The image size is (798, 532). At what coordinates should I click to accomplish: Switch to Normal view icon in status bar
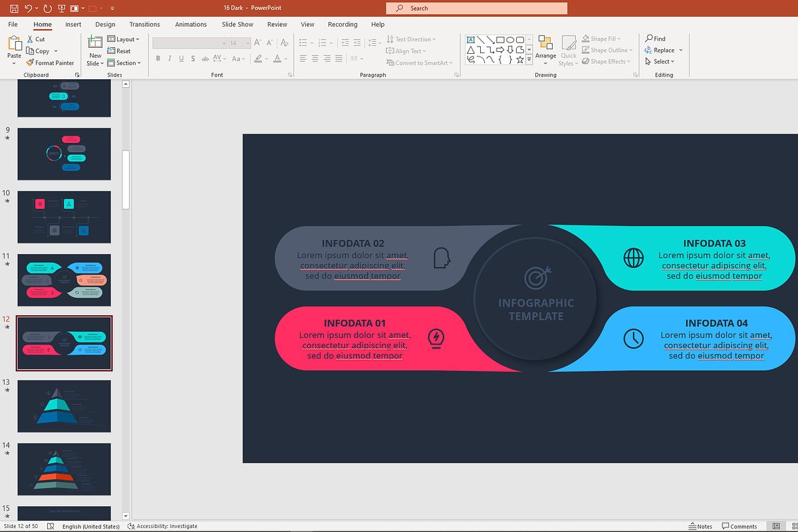coord(777,527)
